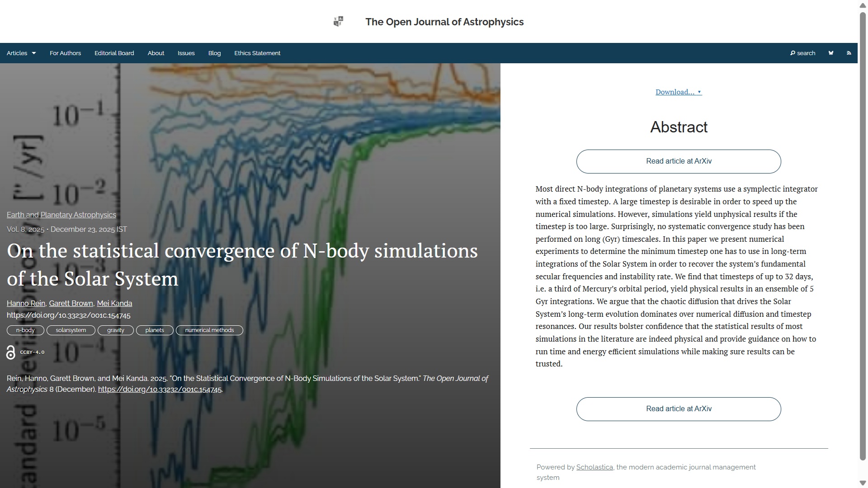
Task: Click the scrollbar up arrow
Action: pyautogui.click(x=863, y=5)
